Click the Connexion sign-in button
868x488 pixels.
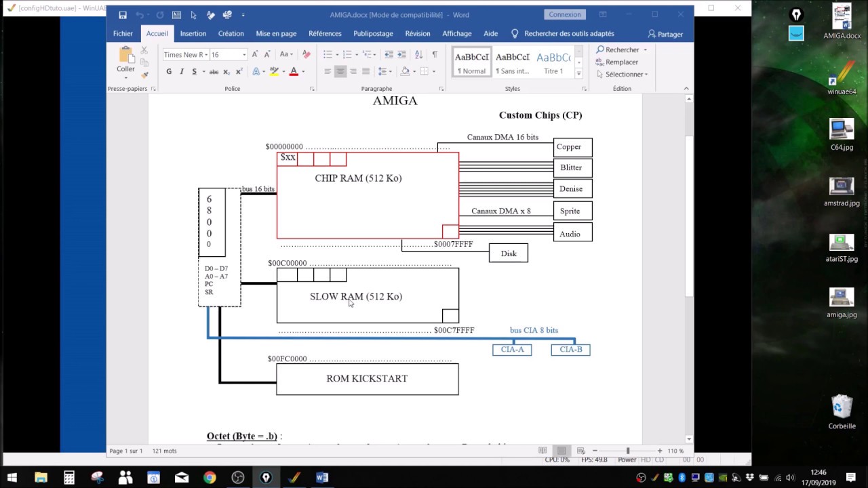pyautogui.click(x=565, y=14)
